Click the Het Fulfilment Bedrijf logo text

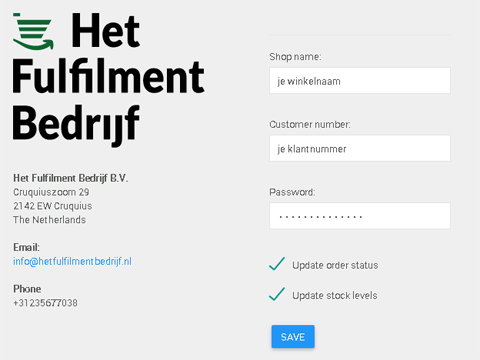click(109, 79)
